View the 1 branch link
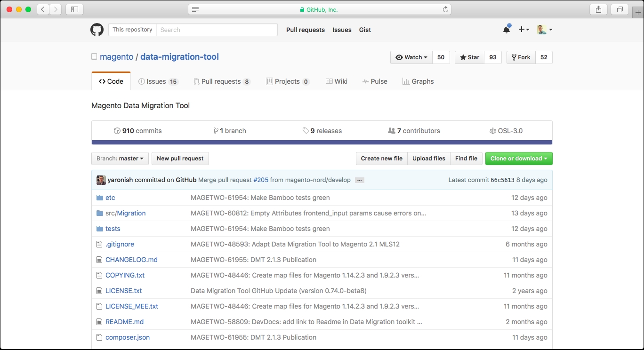 [230, 131]
